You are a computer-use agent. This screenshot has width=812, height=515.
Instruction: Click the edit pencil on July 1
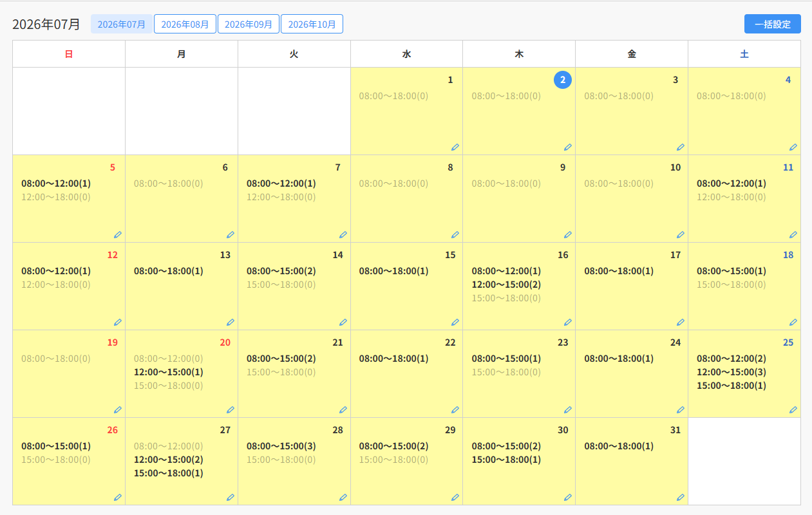pyautogui.click(x=455, y=147)
